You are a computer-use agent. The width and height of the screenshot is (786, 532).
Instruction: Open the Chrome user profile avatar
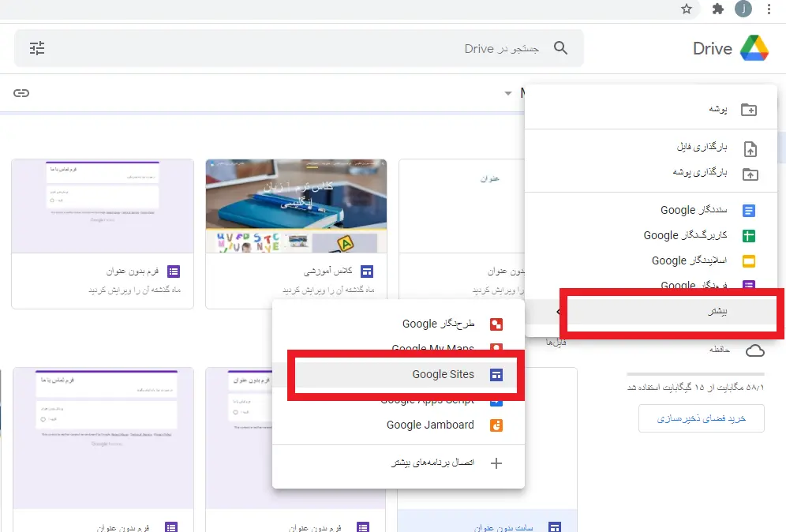(x=743, y=9)
